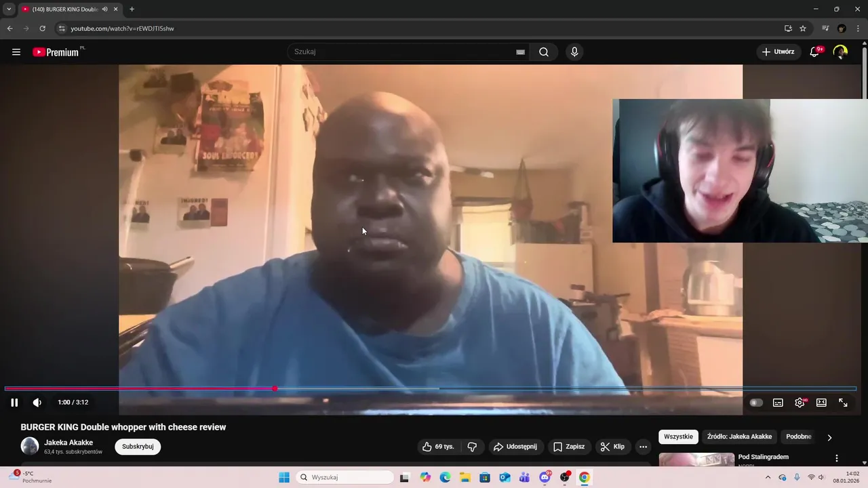
Task: Select the Źródło: Jakeka Akakke chip
Action: 739,436
